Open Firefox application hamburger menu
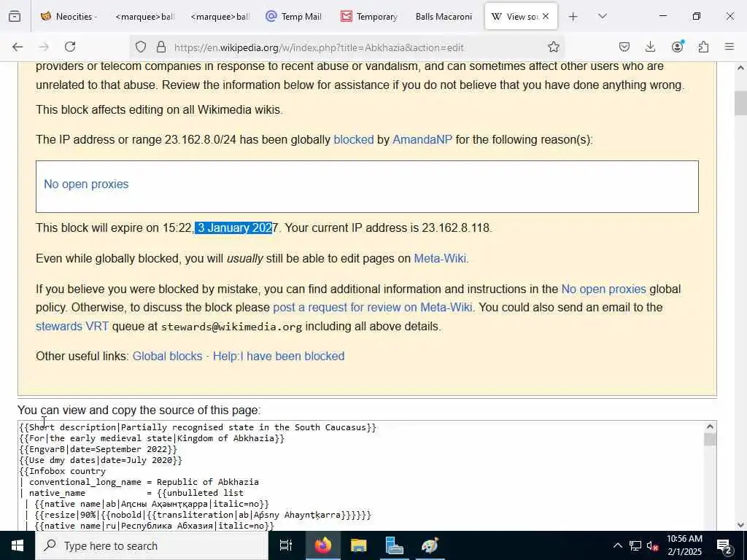Image resolution: width=747 pixels, height=560 pixels. click(x=729, y=47)
